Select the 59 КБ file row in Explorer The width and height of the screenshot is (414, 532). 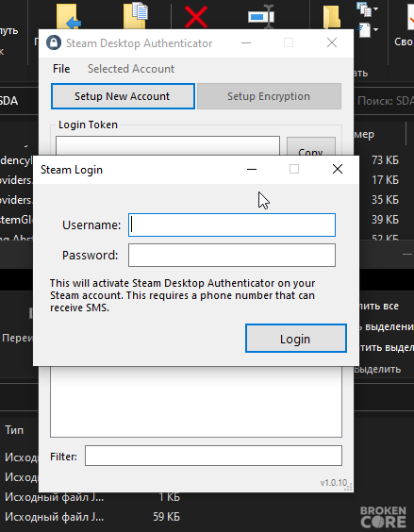click(x=91, y=517)
